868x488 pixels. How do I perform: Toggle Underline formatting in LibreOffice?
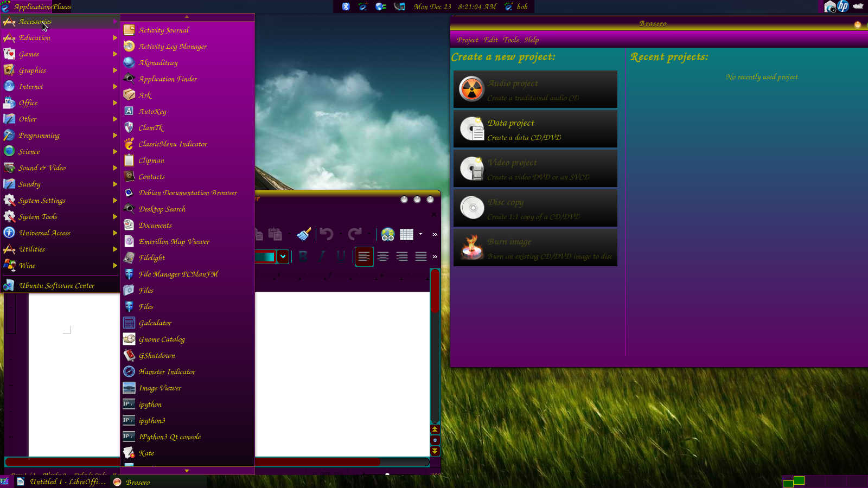(x=341, y=256)
